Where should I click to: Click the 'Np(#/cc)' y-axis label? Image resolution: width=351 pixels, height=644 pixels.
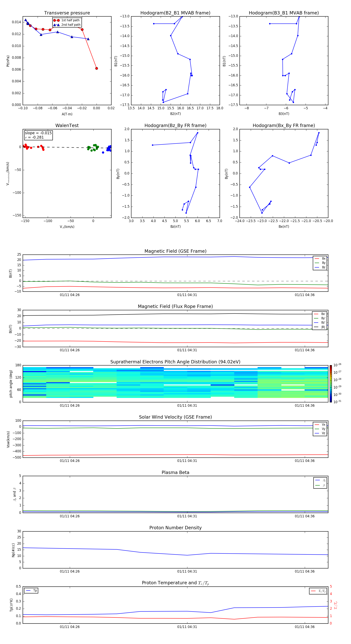(13, 550)
